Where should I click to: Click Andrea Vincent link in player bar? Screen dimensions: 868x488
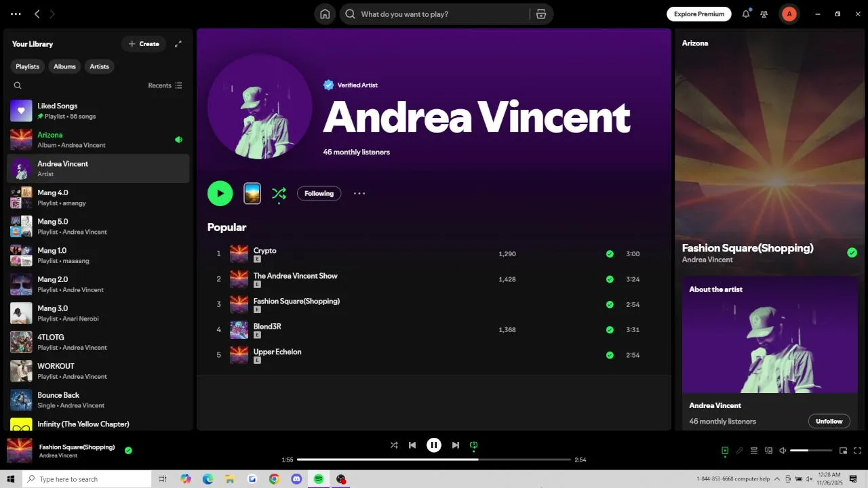point(58,455)
